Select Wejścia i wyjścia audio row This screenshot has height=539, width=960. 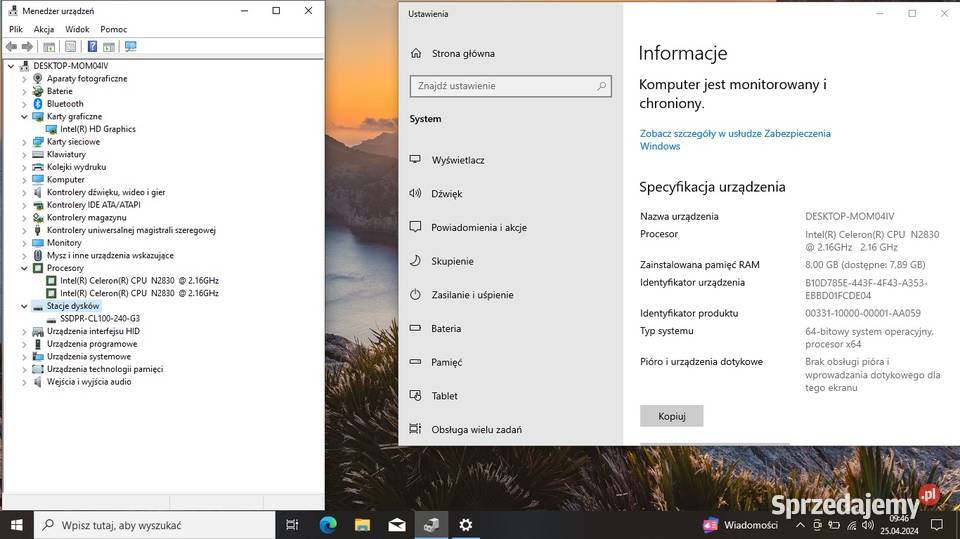89,382
